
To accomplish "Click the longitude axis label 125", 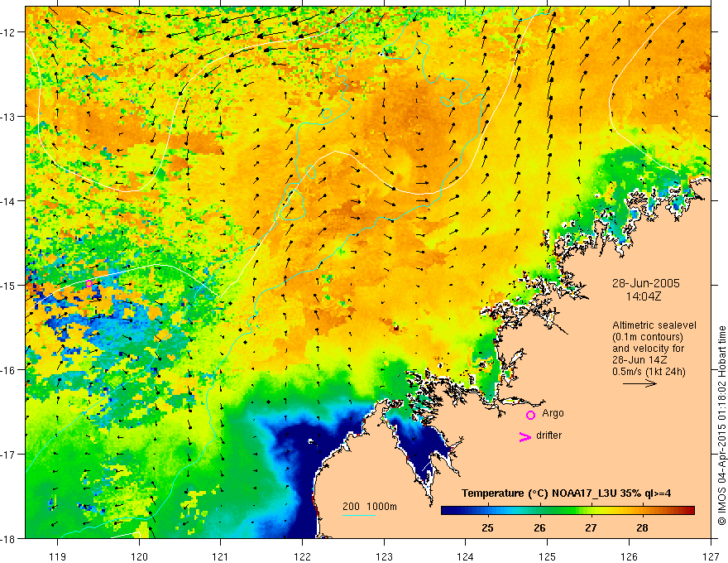I will [548, 556].
